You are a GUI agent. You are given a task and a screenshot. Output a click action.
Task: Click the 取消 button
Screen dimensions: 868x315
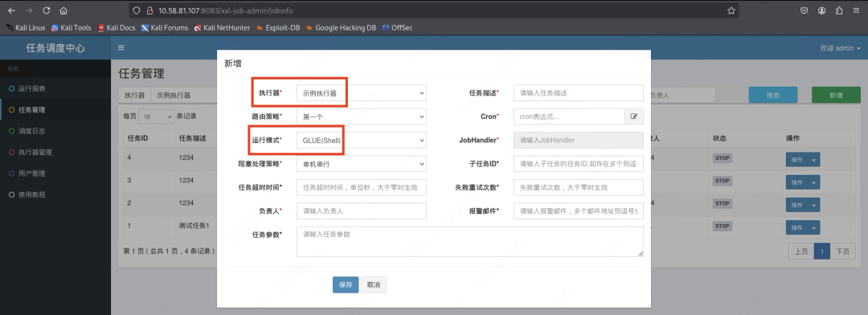click(374, 284)
